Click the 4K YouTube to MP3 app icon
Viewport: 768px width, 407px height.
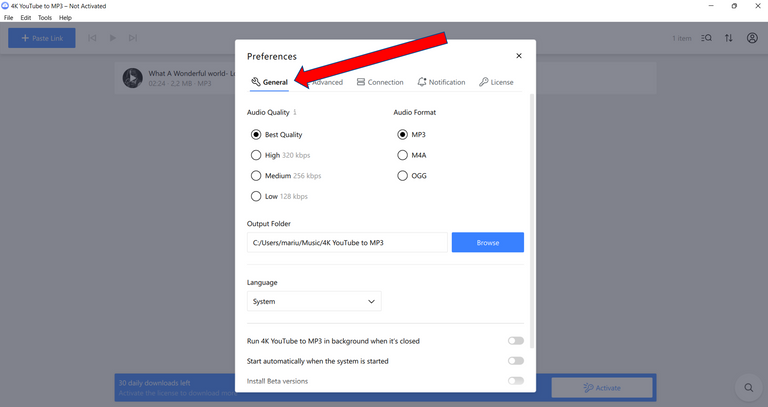point(5,6)
